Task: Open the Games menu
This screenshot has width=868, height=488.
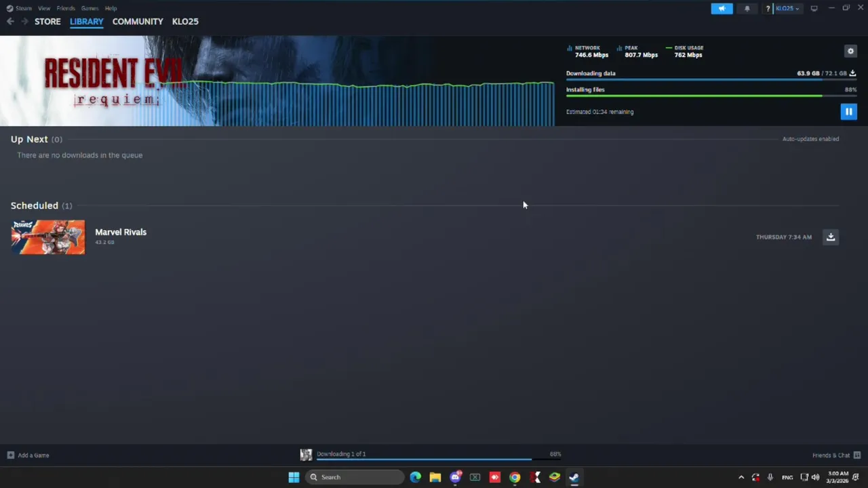Action: [x=90, y=8]
